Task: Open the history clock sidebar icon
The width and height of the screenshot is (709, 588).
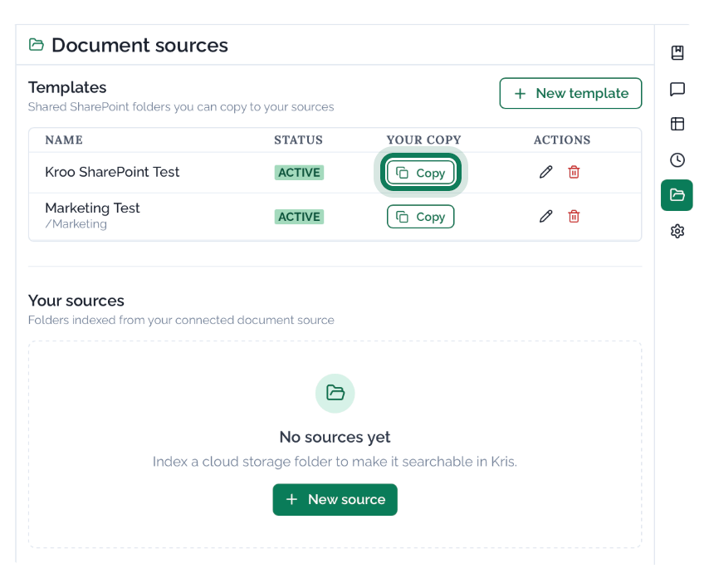Action: [677, 159]
